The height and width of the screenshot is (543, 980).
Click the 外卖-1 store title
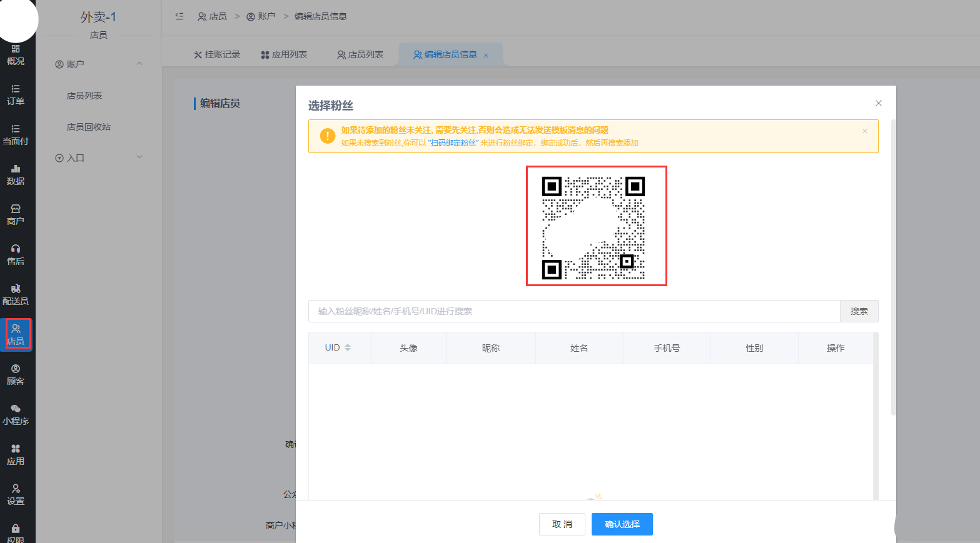point(98,17)
